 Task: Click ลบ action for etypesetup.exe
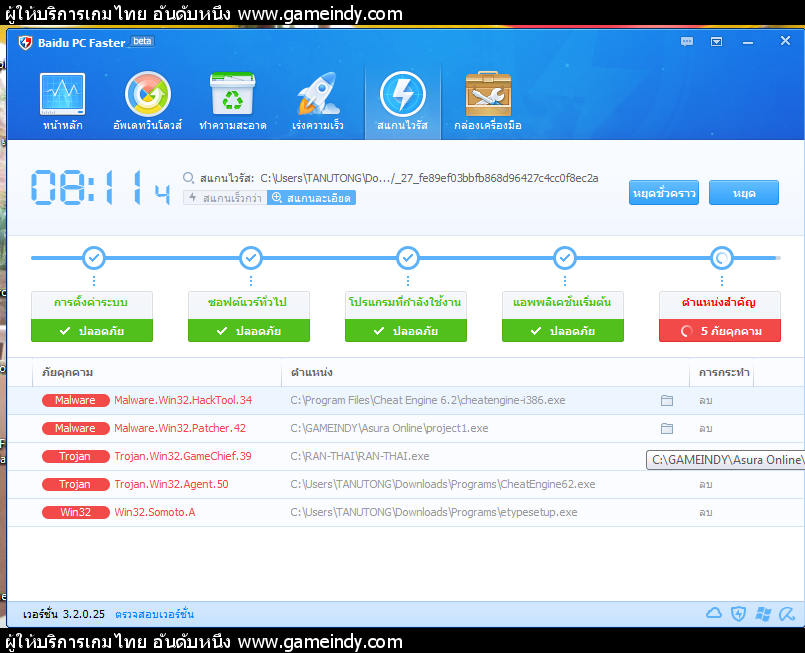tap(705, 512)
